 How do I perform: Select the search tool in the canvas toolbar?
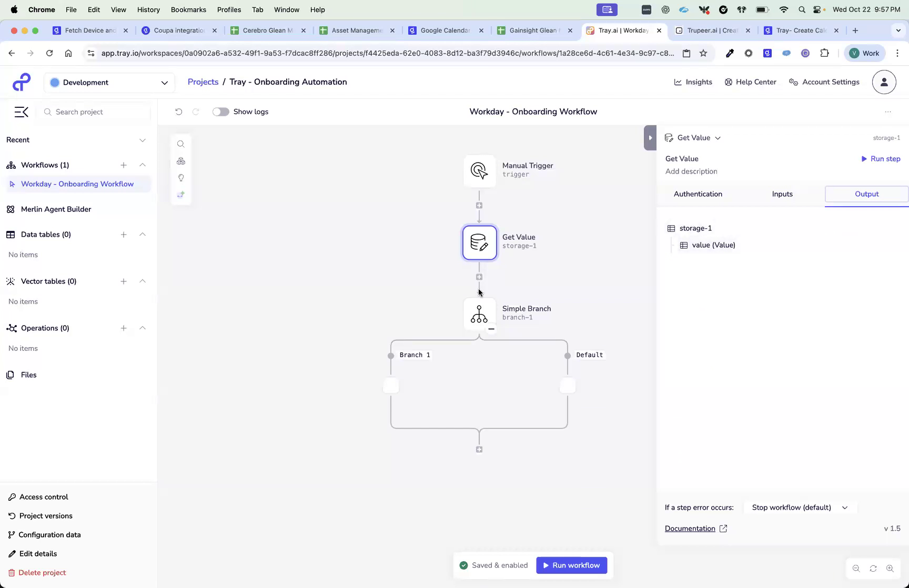tap(181, 144)
